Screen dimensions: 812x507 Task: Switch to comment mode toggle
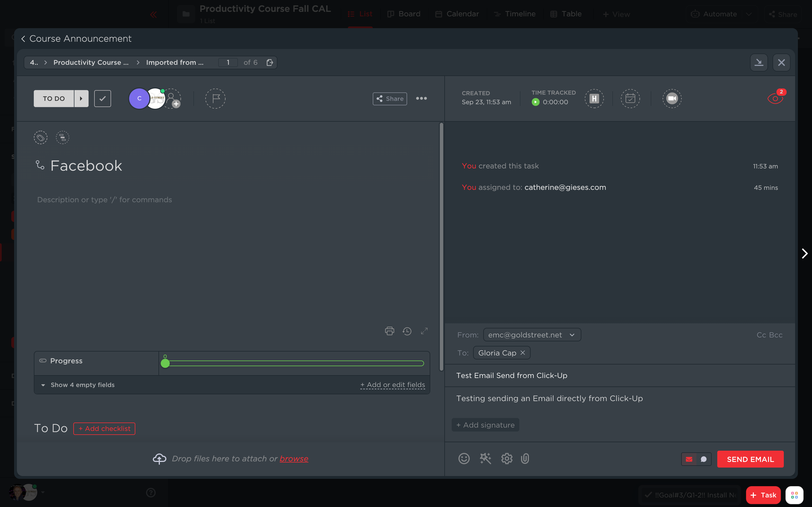[704, 459]
